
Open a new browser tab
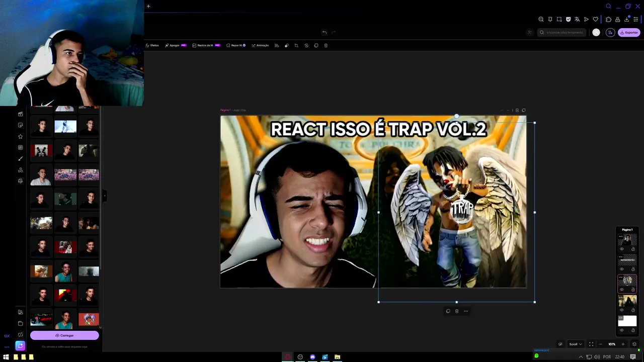pyautogui.click(x=148, y=6)
